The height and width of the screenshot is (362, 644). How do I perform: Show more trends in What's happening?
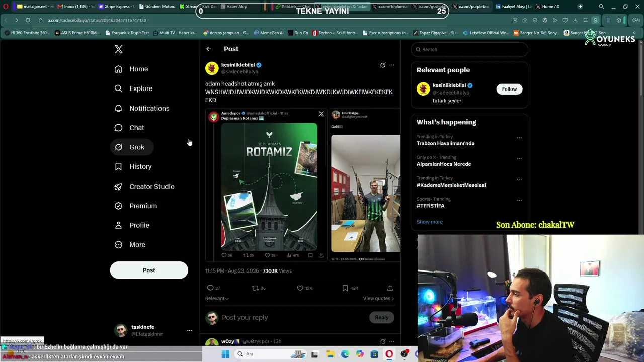click(430, 222)
